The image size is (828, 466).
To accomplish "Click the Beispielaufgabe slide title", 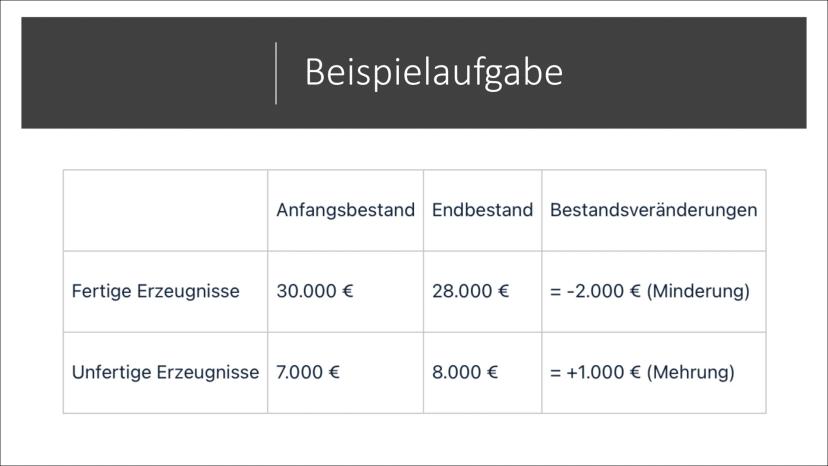I will tap(433, 73).
